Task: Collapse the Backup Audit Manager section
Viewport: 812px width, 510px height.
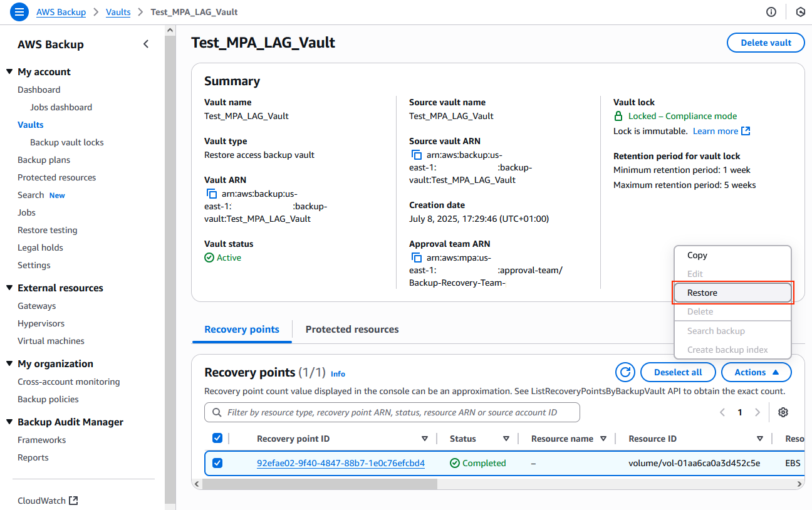Action: click(x=9, y=422)
